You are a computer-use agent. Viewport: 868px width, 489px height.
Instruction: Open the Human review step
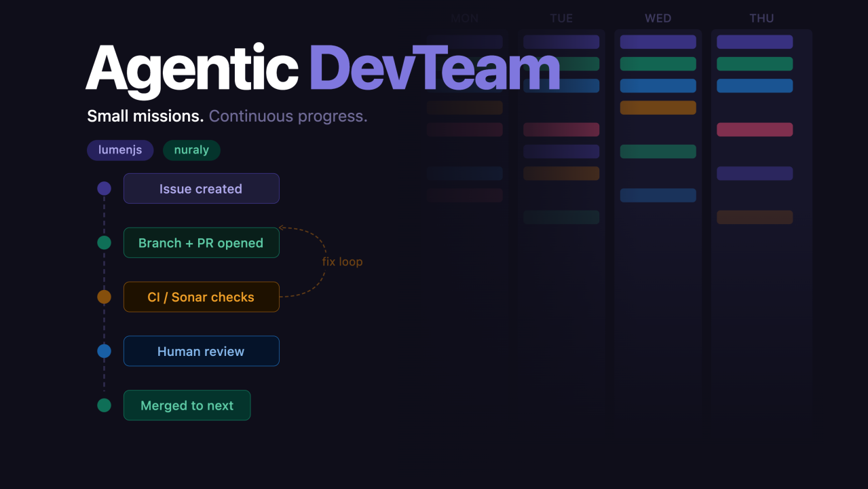point(201,351)
